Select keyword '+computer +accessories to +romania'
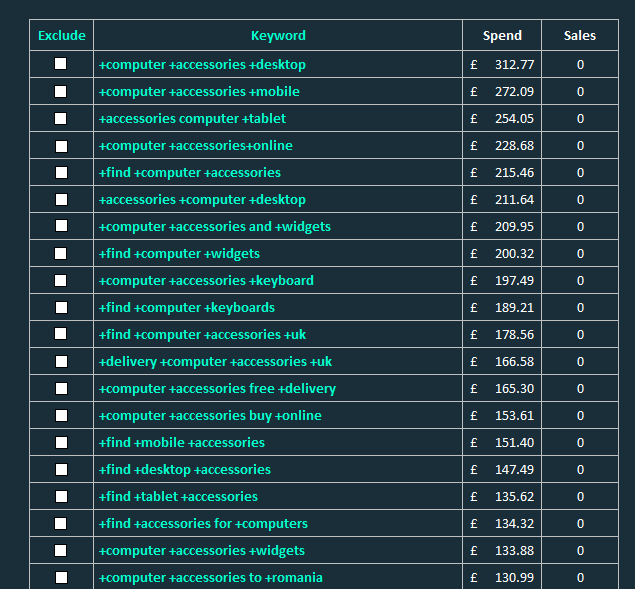 (211, 578)
